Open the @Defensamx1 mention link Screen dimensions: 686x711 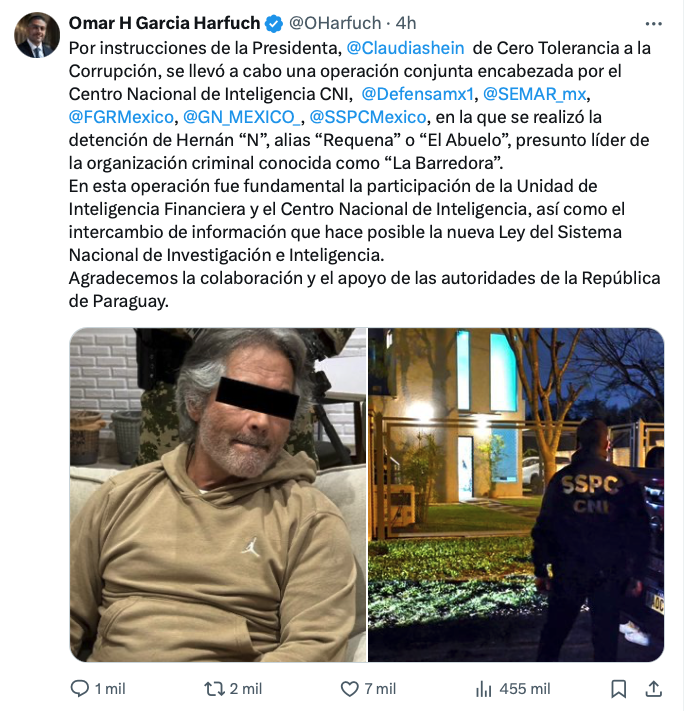(x=418, y=94)
